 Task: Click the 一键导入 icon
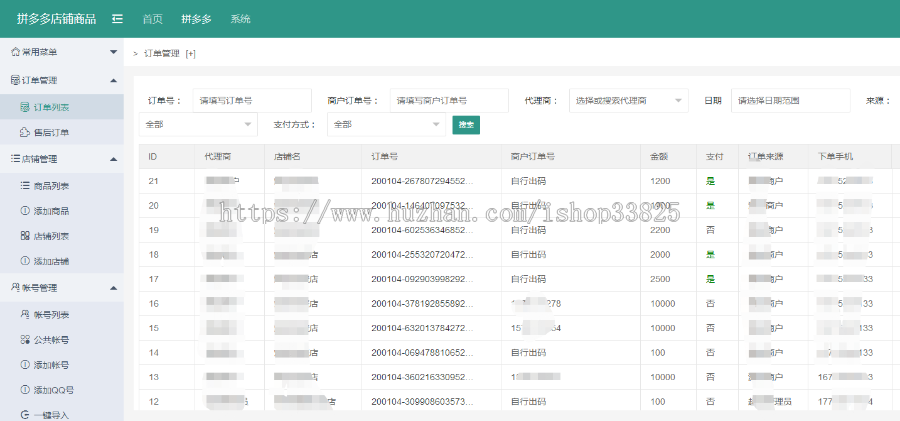pyautogui.click(x=25, y=415)
